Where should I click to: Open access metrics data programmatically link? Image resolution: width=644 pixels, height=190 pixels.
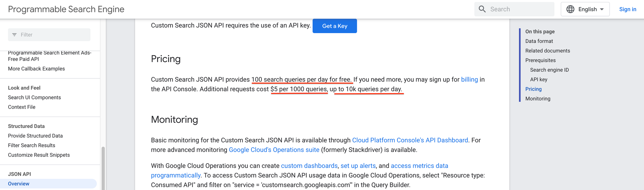tap(419, 166)
